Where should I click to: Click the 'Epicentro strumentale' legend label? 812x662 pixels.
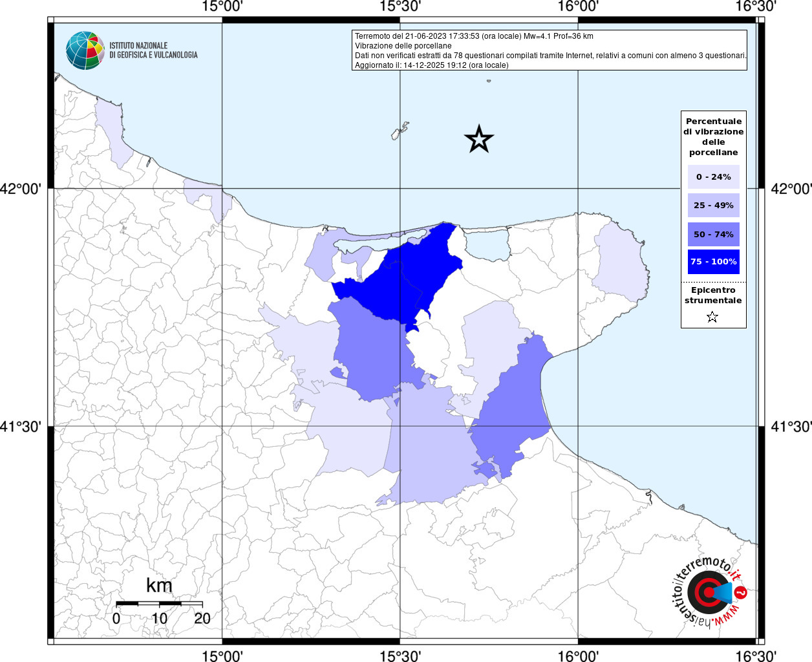click(x=713, y=295)
